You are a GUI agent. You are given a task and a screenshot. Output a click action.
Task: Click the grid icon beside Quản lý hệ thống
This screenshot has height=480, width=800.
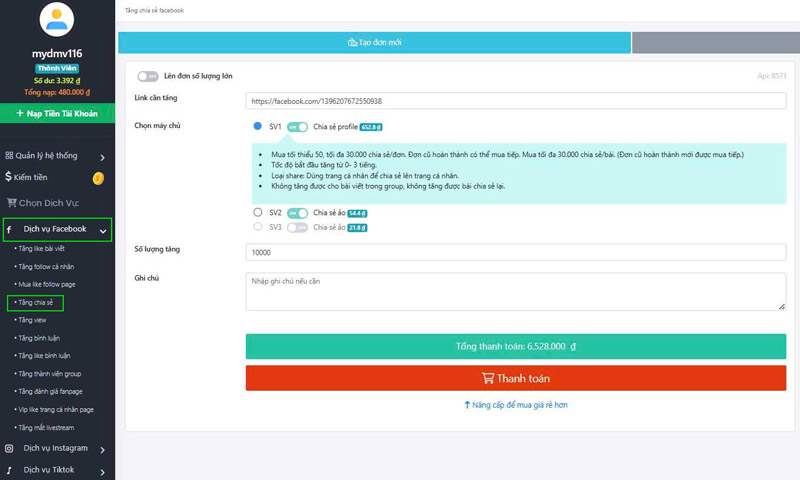[x=9, y=156]
